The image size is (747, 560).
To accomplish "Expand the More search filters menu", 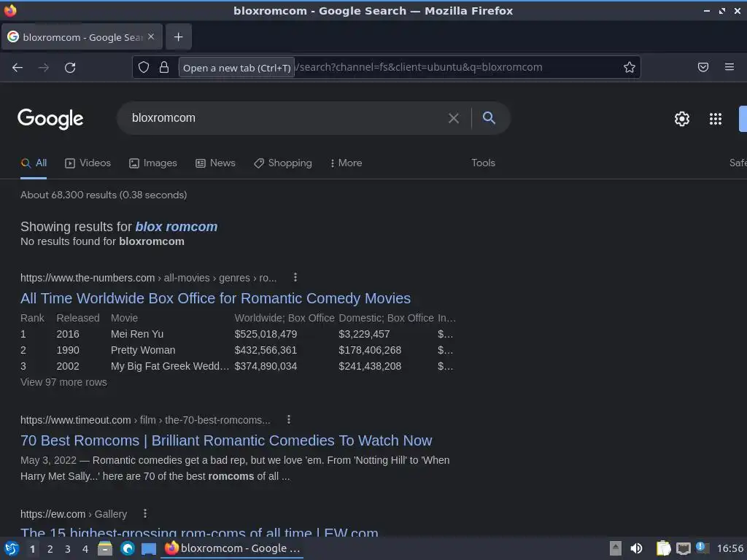I will click(346, 163).
